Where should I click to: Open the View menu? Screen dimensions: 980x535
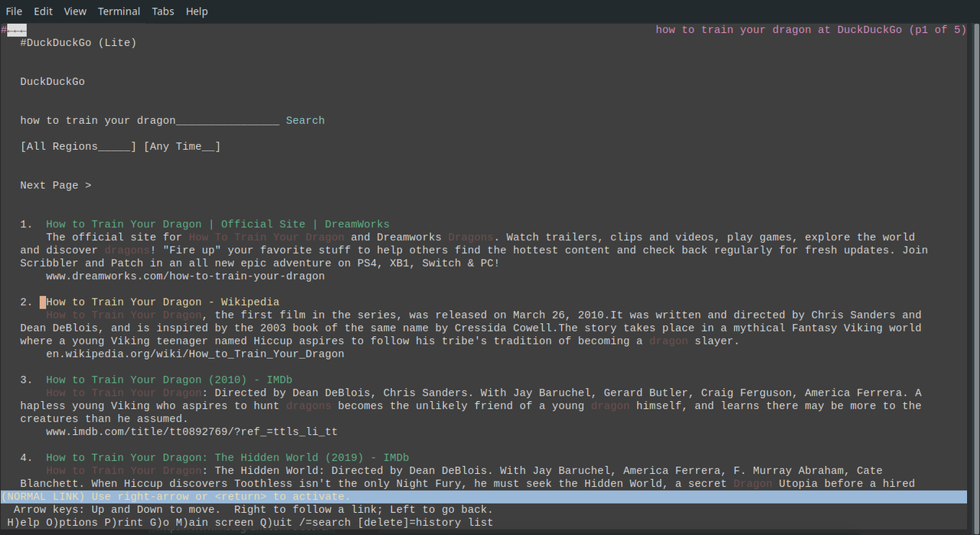(75, 11)
